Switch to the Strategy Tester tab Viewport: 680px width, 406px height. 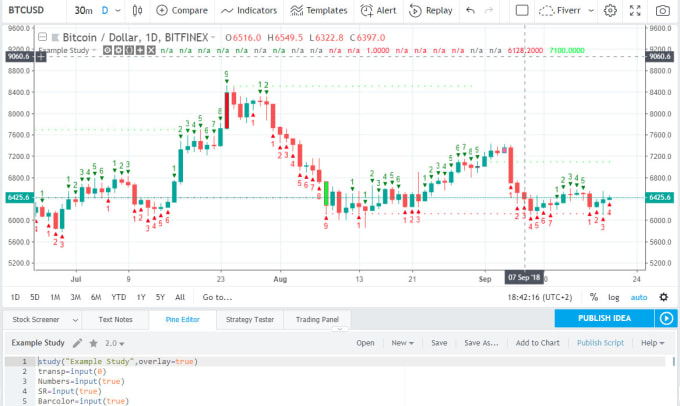(x=250, y=320)
